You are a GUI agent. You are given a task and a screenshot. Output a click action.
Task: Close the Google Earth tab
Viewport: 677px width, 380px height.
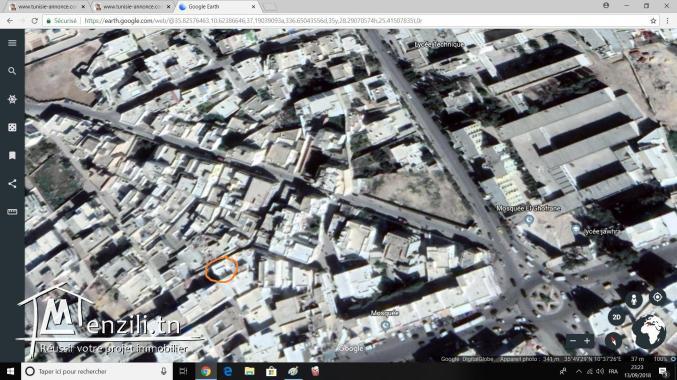coord(253,7)
